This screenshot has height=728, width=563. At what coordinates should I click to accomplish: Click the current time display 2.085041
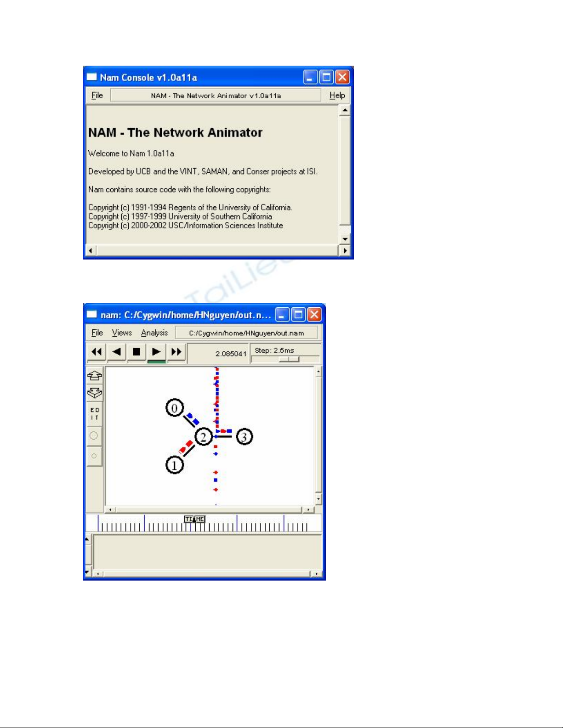[x=231, y=354]
